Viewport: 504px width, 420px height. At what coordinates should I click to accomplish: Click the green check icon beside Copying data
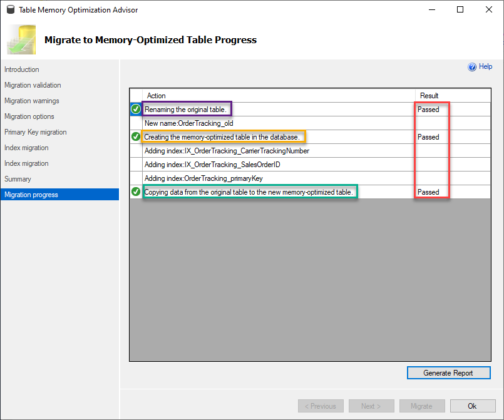[x=136, y=192]
